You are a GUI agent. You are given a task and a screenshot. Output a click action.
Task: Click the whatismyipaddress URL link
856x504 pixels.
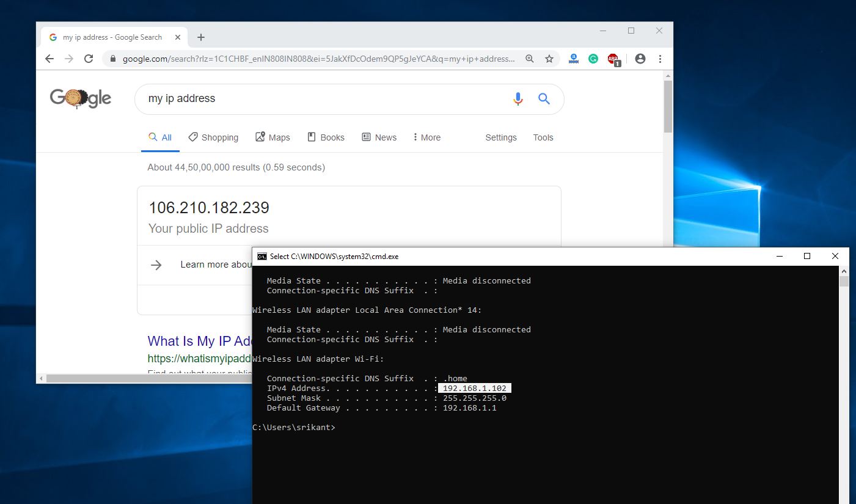(x=200, y=359)
